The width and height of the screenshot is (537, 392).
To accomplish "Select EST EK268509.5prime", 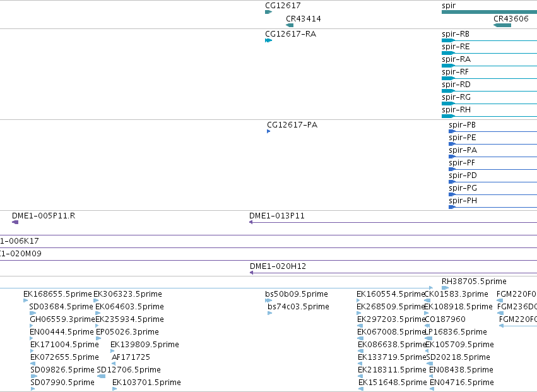I will [x=391, y=307].
